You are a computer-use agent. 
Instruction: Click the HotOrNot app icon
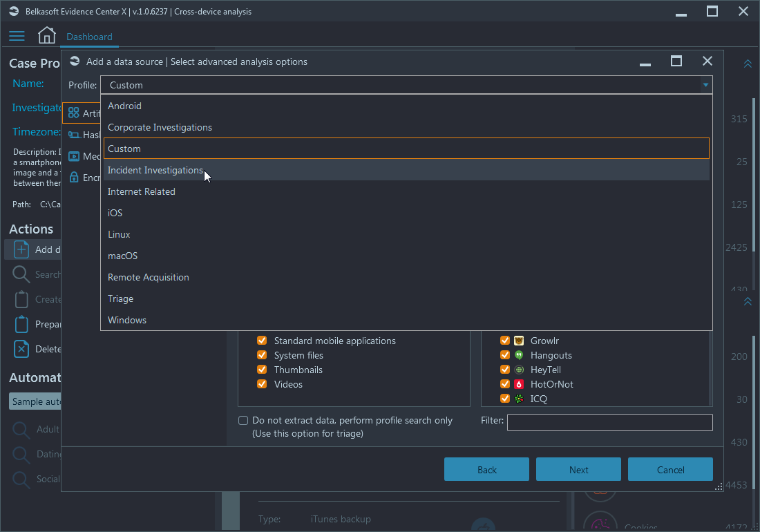[519, 384]
